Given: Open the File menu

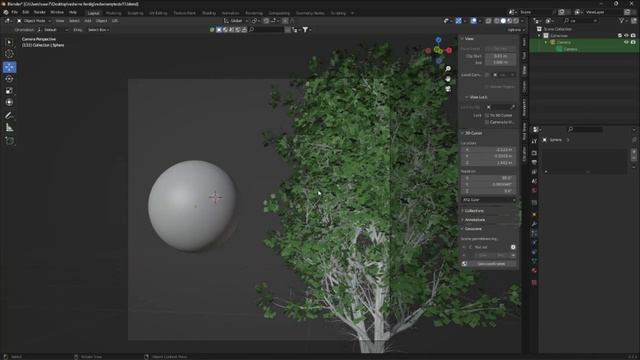Looking at the screenshot, I should (15, 12).
